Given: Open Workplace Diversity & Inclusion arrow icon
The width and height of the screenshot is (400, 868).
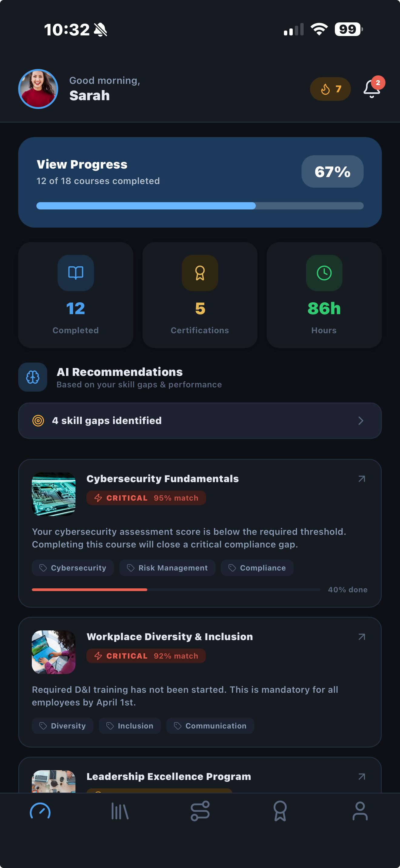Looking at the screenshot, I should tap(362, 636).
